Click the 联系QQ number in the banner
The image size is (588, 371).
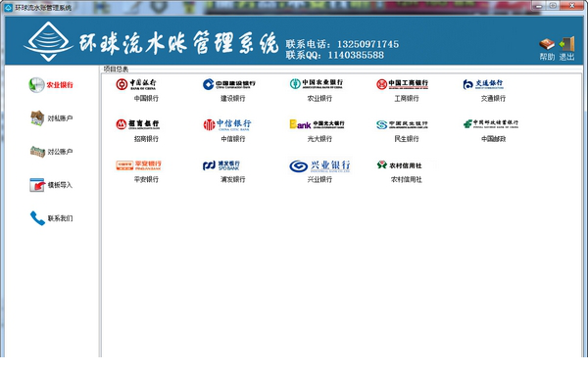tap(356, 55)
